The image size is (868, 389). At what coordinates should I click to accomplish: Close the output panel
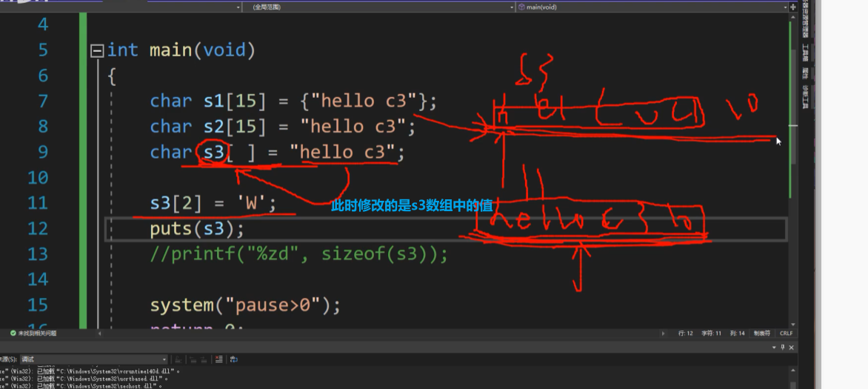click(x=792, y=348)
